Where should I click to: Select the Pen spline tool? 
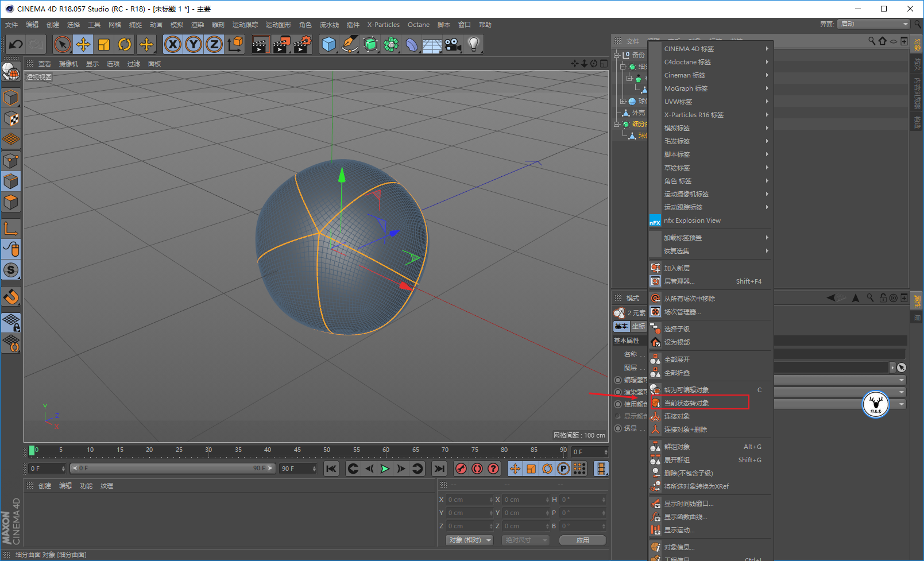tap(350, 44)
